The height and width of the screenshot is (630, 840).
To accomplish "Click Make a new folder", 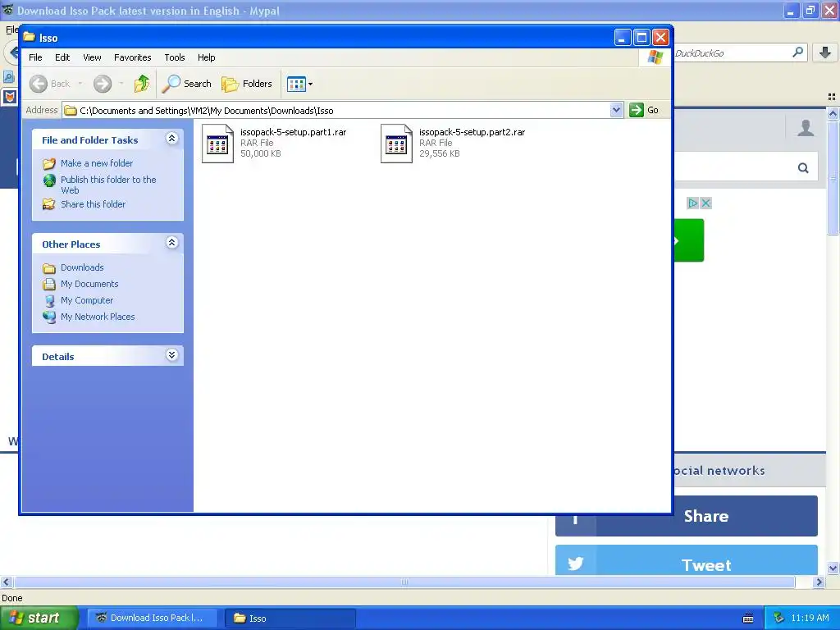I will [97, 163].
